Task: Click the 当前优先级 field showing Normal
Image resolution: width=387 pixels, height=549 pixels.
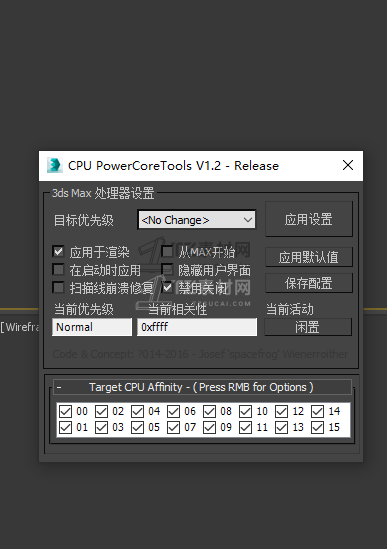Action: click(92, 327)
